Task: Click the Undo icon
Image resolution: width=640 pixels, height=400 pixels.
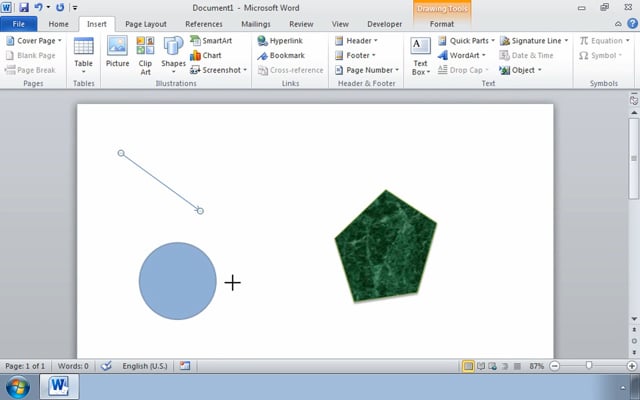Action: (38, 7)
